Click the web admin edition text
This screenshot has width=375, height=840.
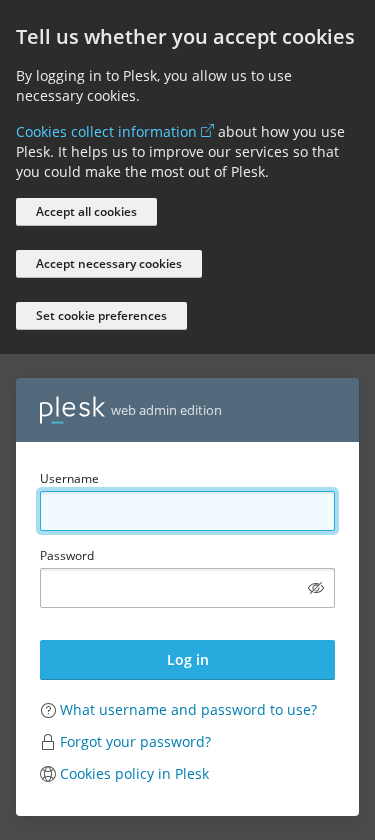point(166,411)
